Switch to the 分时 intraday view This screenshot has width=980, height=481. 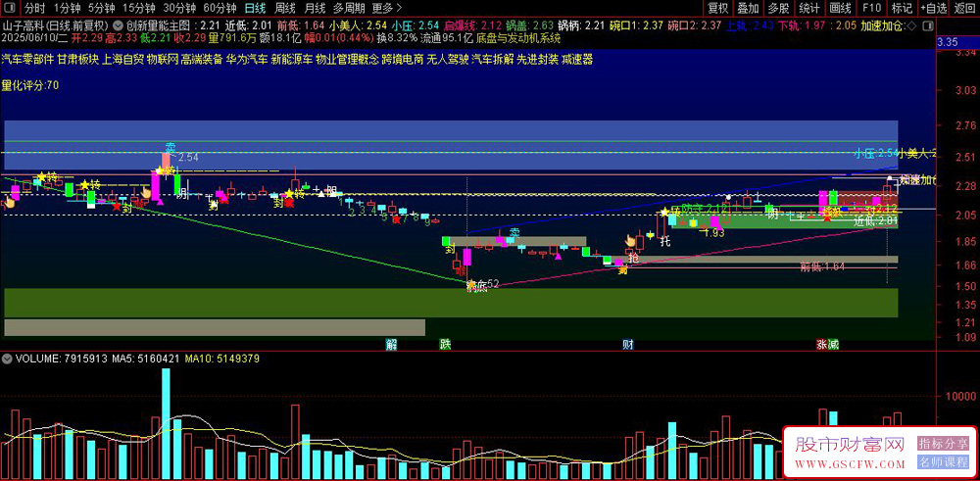coord(34,8)
